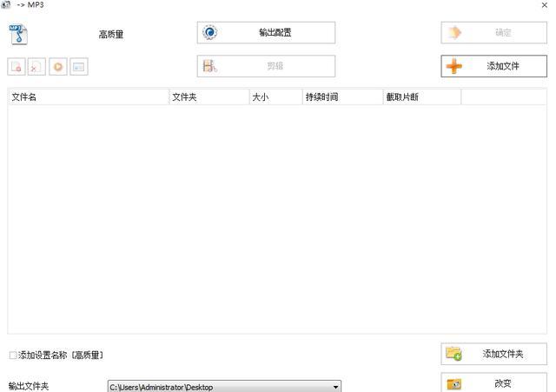Sort by 文件名 column header
556x392 pixels.
pos(87,97)
